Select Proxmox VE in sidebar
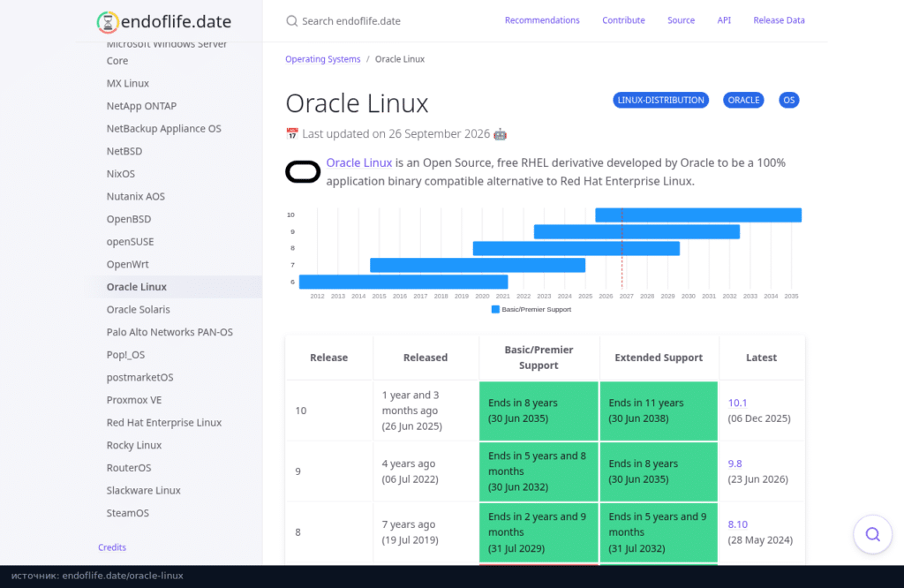Screen dimensions: 904x588 (134, 400)
